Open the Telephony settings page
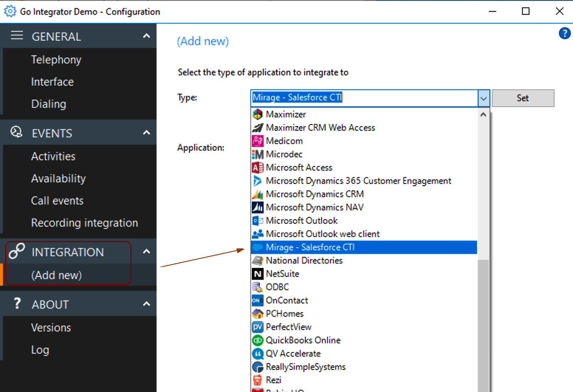Screen dimensions: 573x392 56,60
